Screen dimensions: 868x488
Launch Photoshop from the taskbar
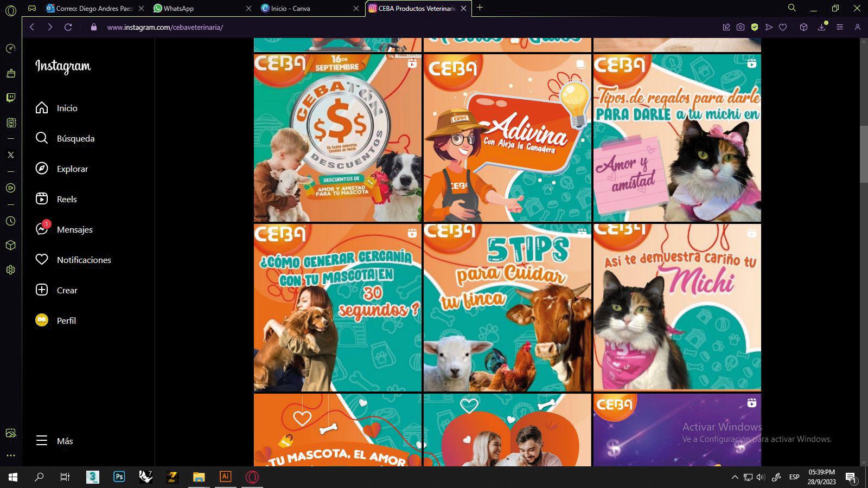click(119, 477)
